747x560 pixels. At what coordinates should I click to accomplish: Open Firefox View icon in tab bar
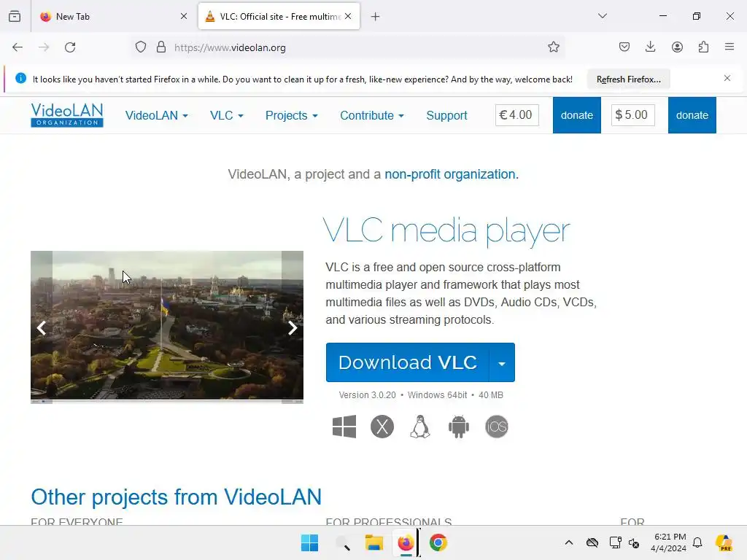[x=15, y=16]
